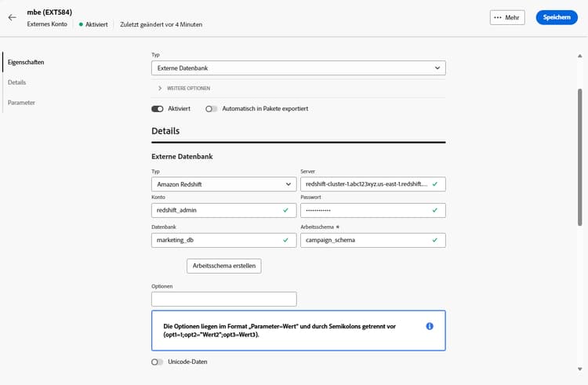Click the scroll up arrow
This screenshot has height=385, width=588.
pos(579,56)
